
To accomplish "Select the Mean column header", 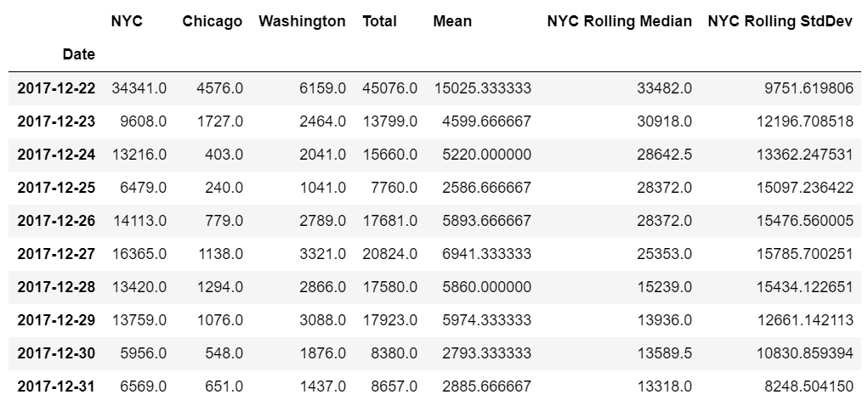I will pos(452,21).
